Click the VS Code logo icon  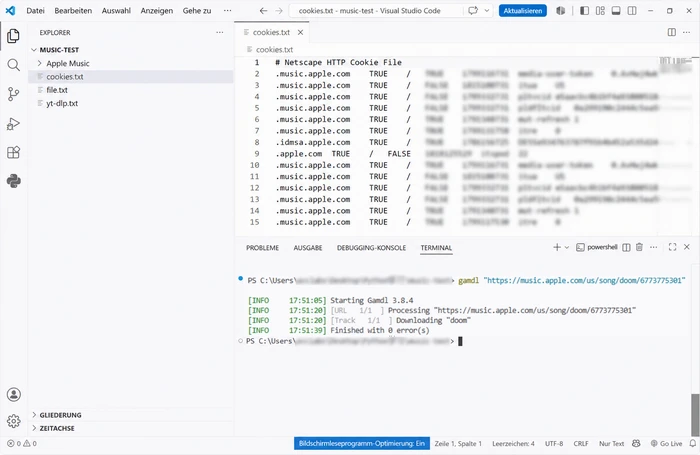[10, 10]
